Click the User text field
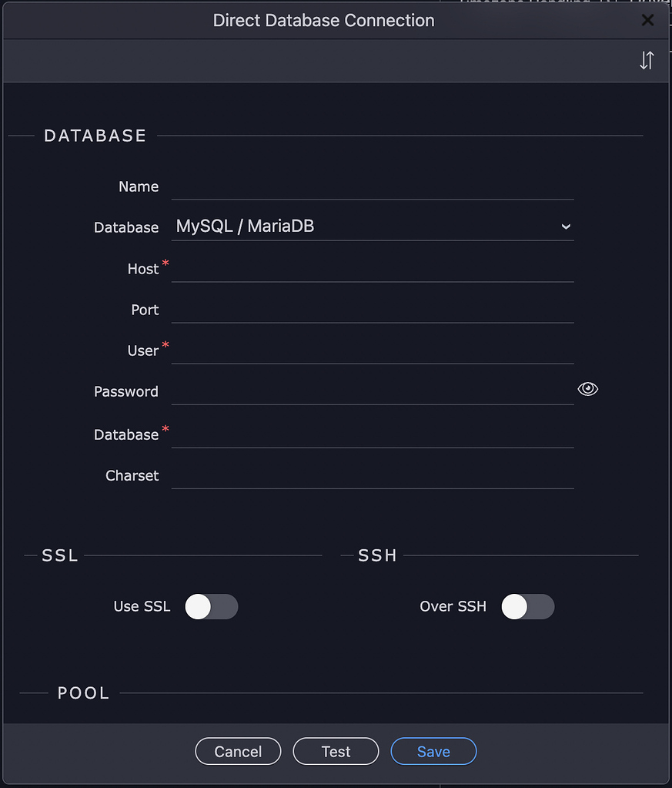The image size is (672, 788). coord(372,350)
